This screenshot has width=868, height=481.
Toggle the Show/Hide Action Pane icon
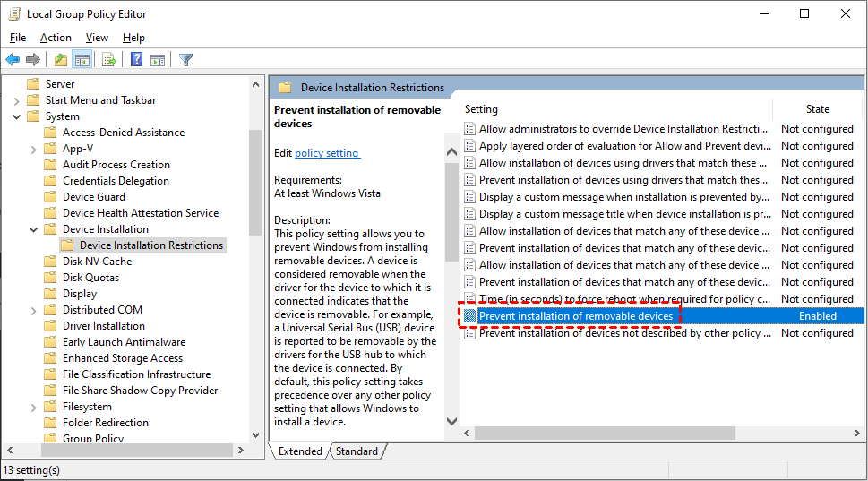point(158,60)
